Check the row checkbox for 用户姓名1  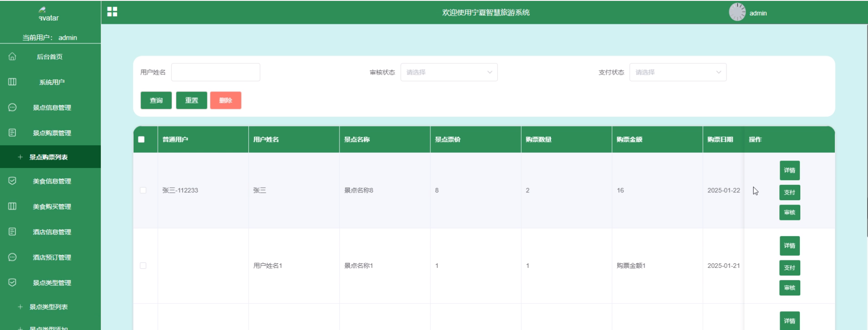click(x=143, y=266)
